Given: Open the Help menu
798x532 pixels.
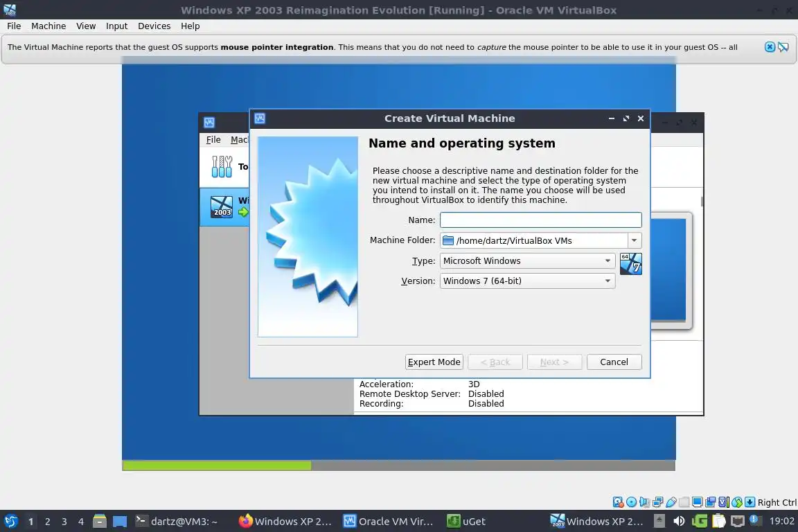Looking at the screenshot, I should 190,26.
